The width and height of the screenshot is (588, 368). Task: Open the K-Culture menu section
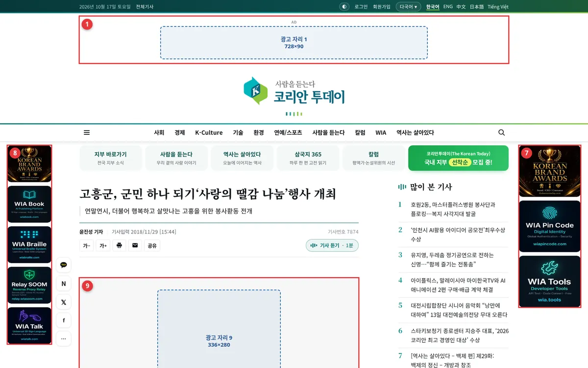pyautogui.click(x=209, y=132)
